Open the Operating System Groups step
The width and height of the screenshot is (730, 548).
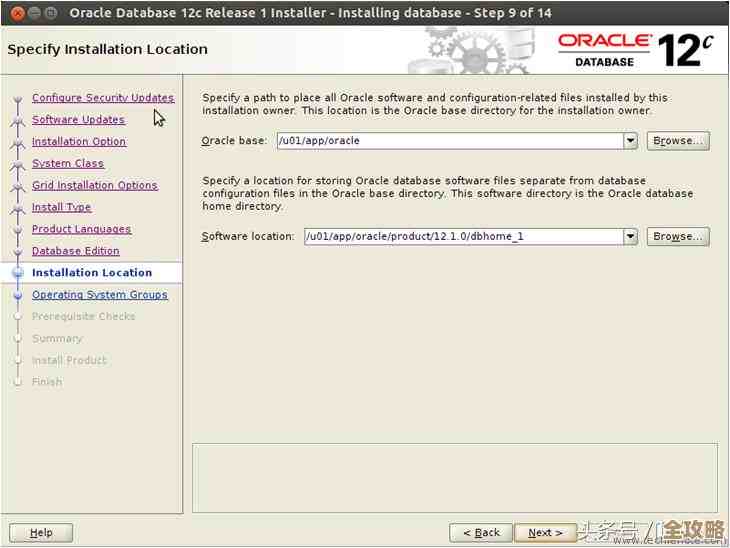pos(100,295)
